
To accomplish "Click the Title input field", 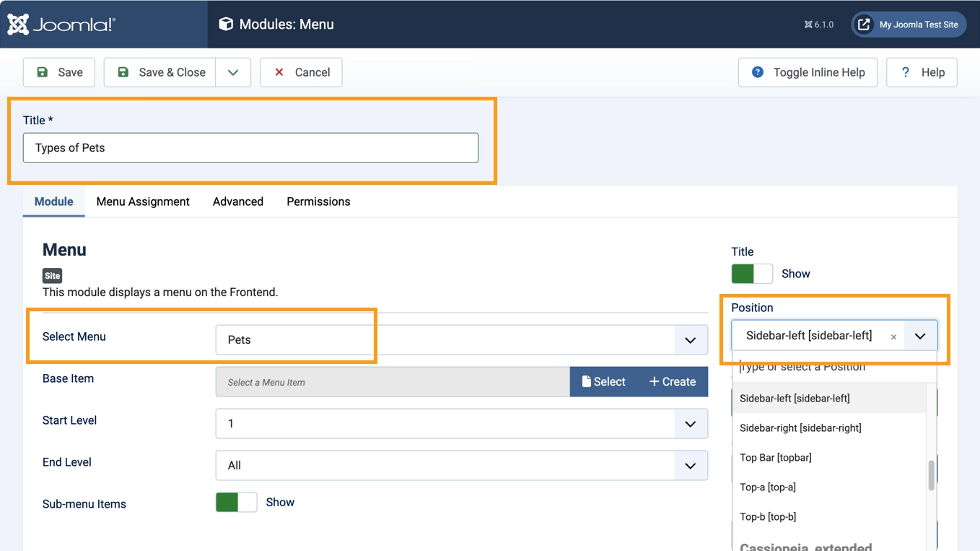I will 250,147.
